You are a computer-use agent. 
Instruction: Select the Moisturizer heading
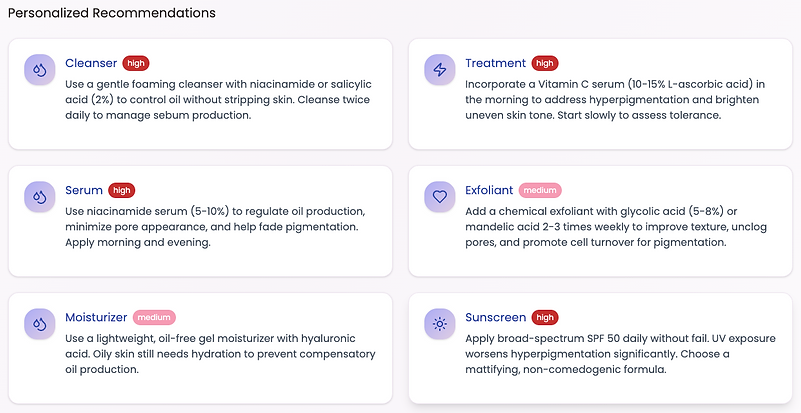click(x=96, y=317)
